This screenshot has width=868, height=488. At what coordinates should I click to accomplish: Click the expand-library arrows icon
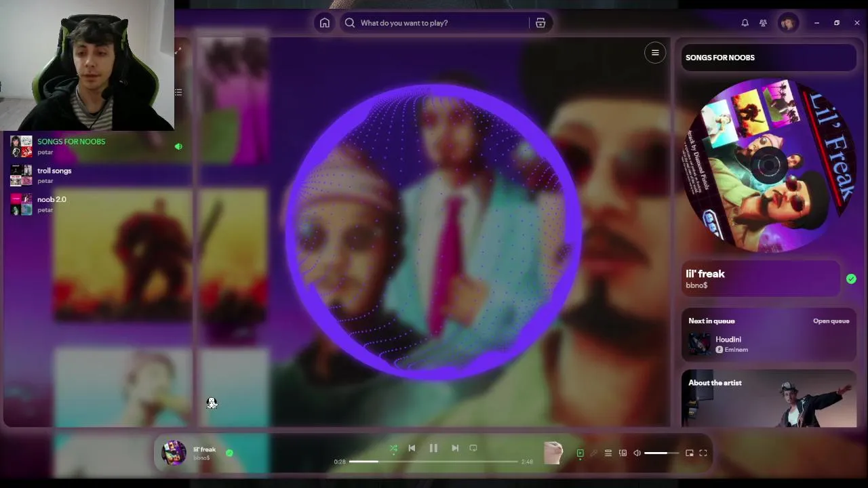pos(178,51)
